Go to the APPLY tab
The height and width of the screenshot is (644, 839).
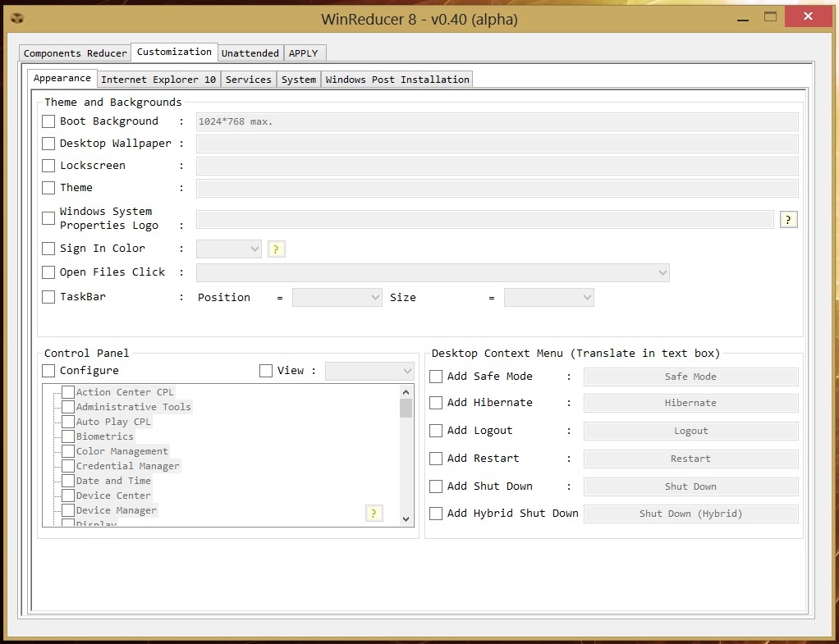304,53
